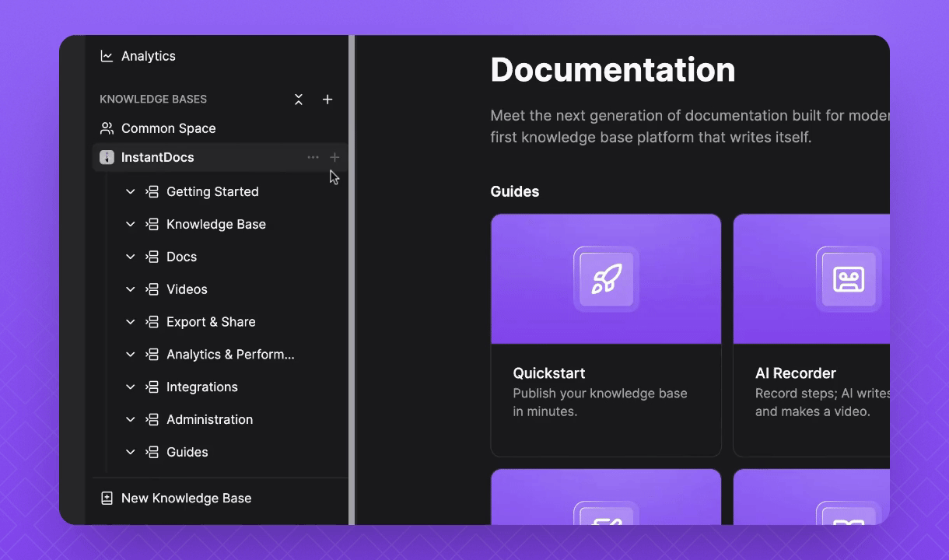Click the Integrations collection icon
Viewport: 949px width, 560px height.
coord(152,387)
